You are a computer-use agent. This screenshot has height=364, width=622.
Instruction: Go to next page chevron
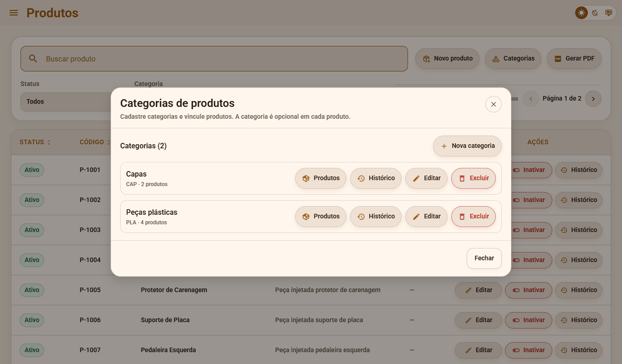click(x=593, y=99)
